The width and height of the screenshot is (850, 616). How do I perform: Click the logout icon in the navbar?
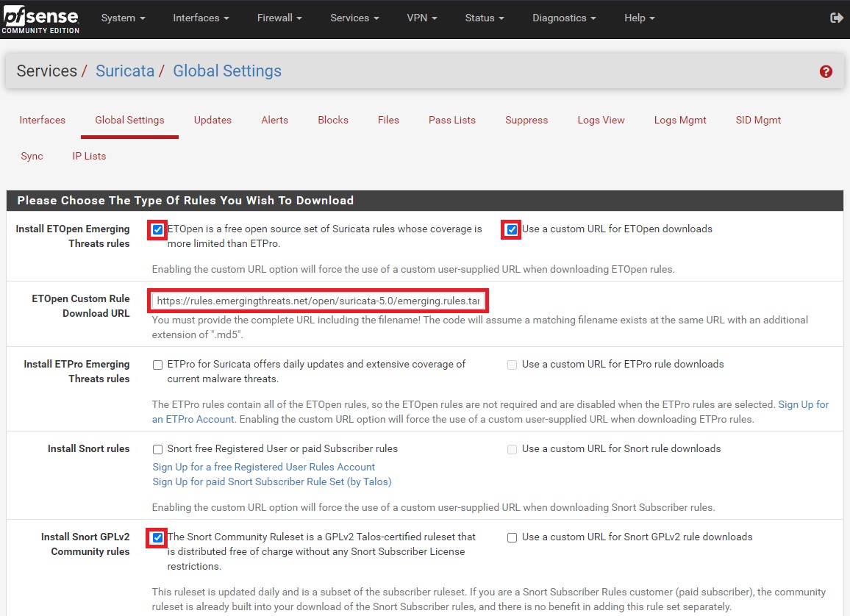tap(837, 18)
